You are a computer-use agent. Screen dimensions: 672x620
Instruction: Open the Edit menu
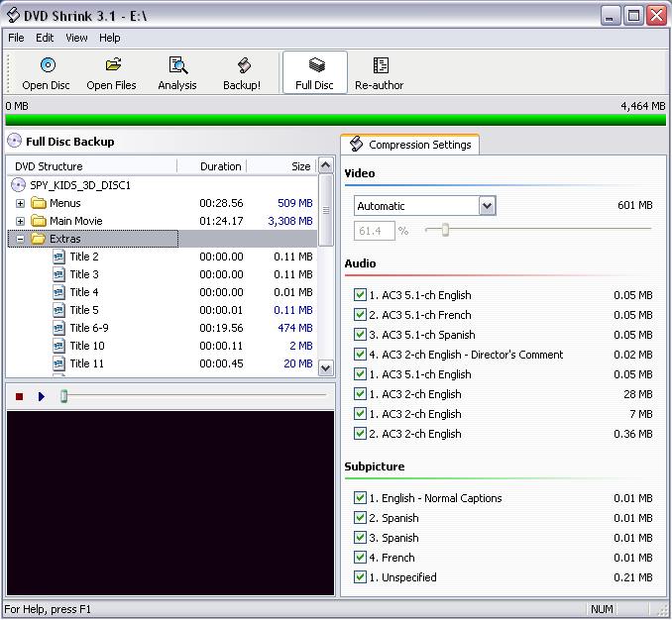point(45,38)
